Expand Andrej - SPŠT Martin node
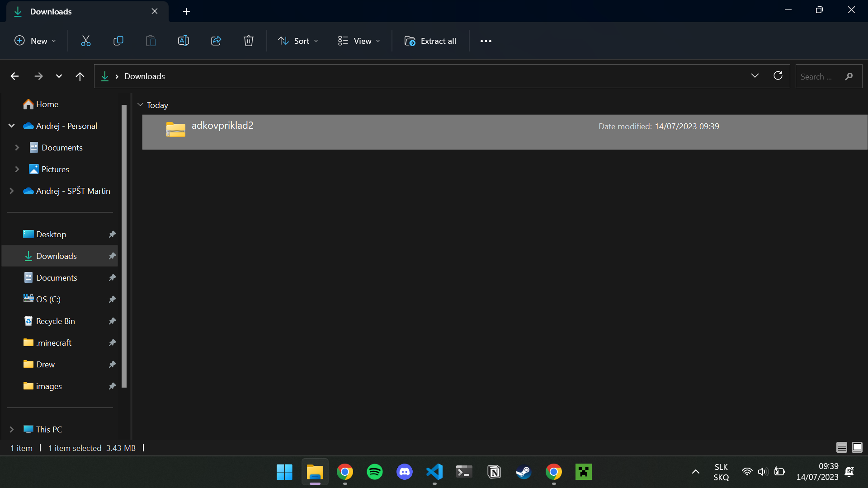Screen dimensions: 868x488 [x=12, y=191]
